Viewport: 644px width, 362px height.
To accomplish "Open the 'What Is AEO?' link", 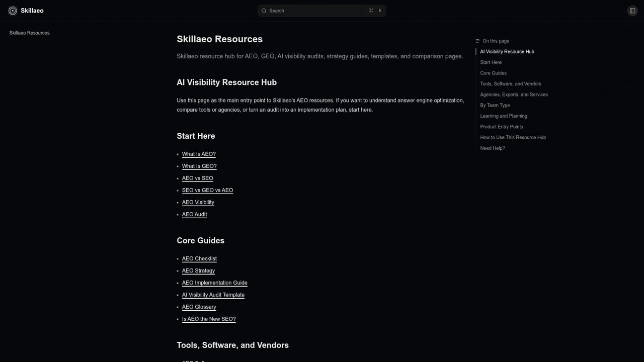I will tap(199, 154).
